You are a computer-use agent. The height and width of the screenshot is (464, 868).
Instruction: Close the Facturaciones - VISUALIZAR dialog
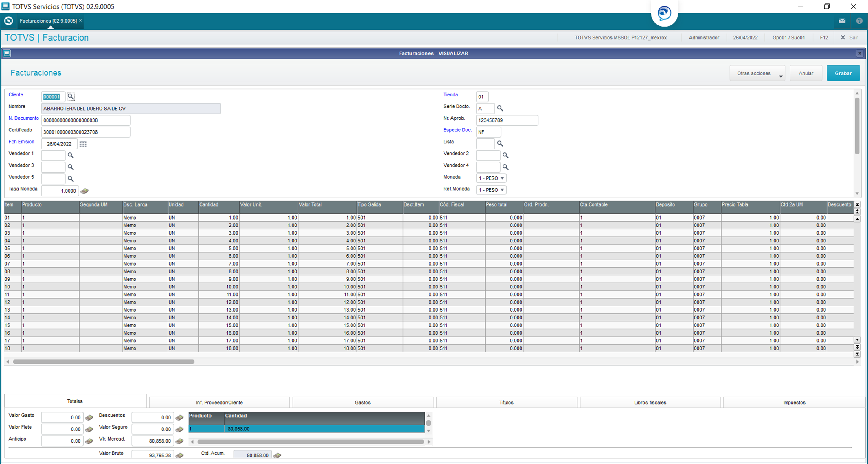pos(860,53)
